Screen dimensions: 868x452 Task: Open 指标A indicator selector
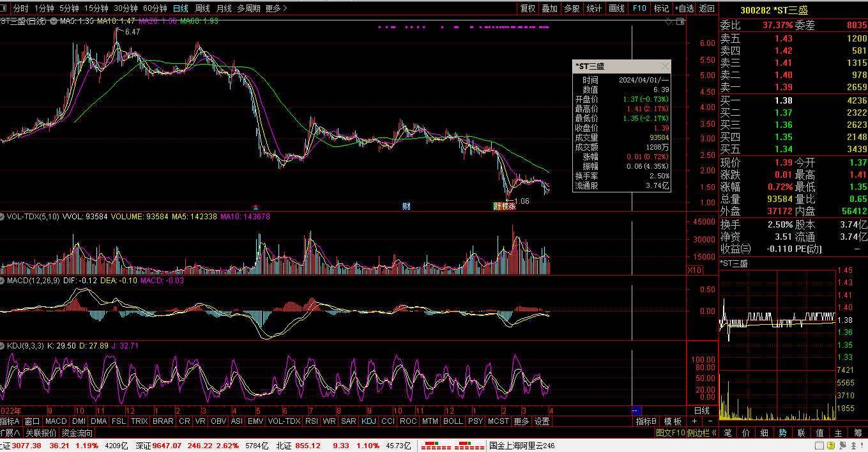(x=11, y=422)
